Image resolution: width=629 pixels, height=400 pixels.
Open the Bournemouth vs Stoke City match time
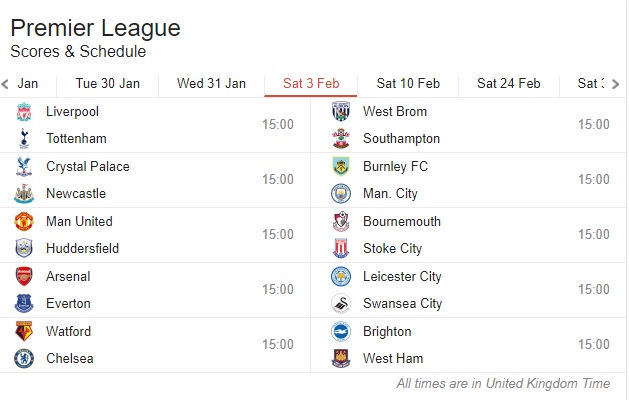[x=594, y=235]
